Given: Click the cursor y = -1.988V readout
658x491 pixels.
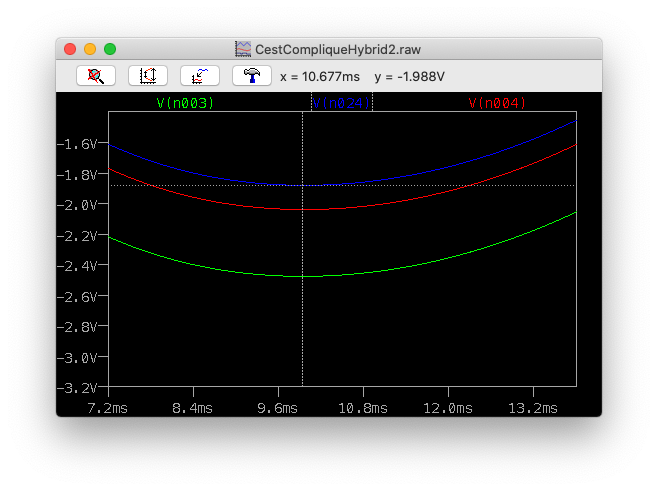Looking at the screenshot, I should [x=409, y=77].
